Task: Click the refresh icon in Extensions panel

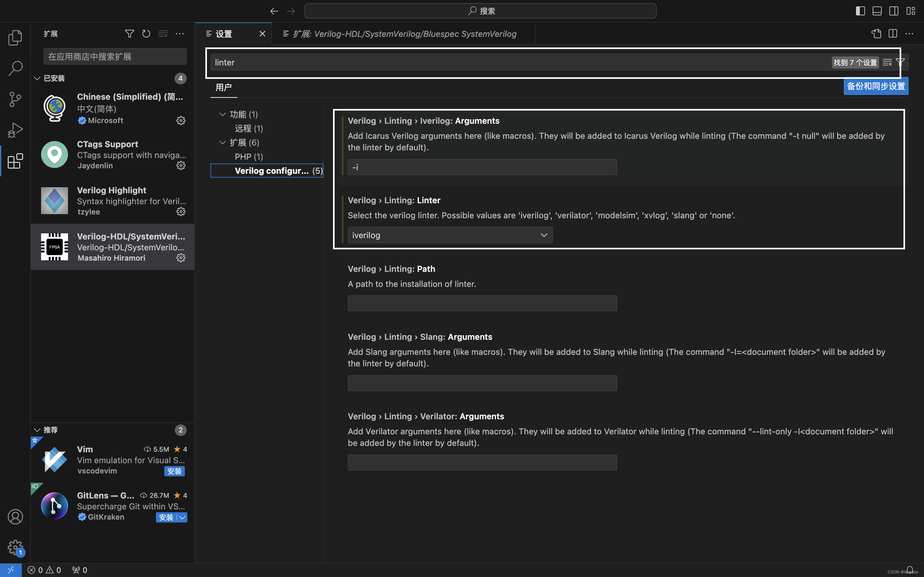Action: tap(146, 33)
